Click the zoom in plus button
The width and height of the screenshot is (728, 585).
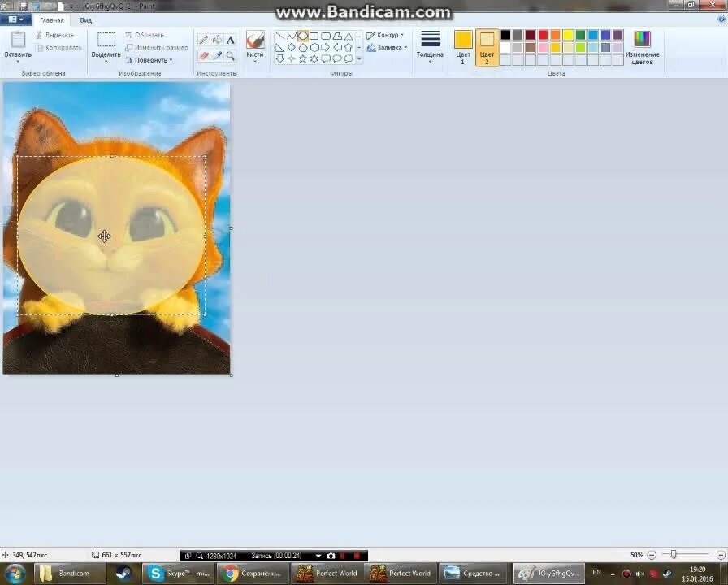coord(721,555)
